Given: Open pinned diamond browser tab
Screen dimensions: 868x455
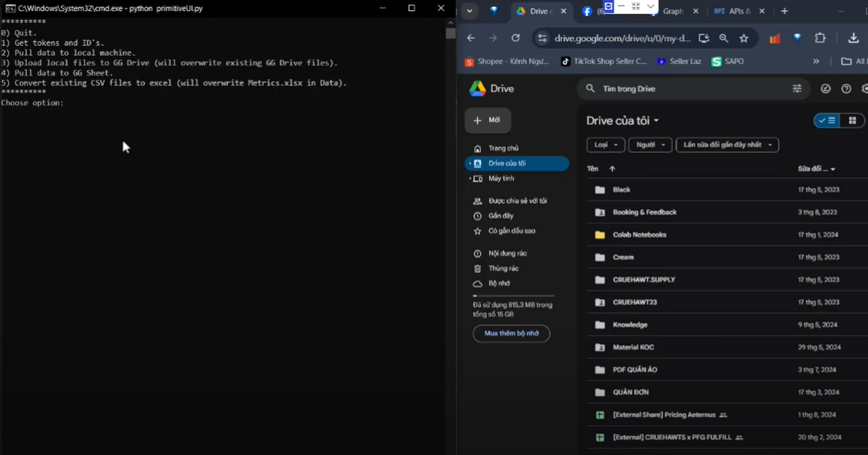Looking at the screenshot, I should click(494, 11).
